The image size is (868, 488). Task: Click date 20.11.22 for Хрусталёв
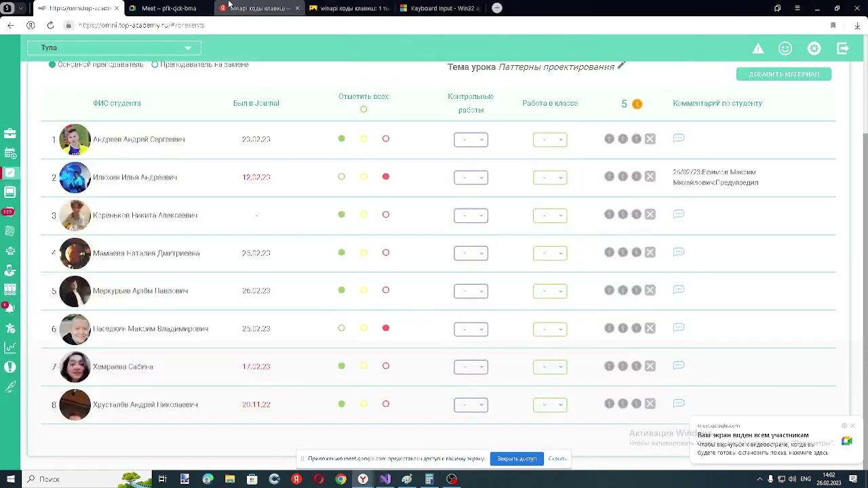tap(256, 404)
